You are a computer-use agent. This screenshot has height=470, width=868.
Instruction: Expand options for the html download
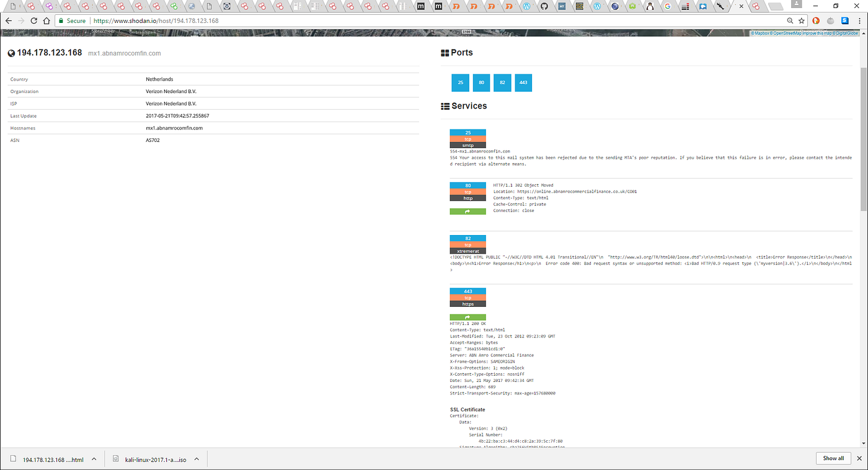pos(94,459)
